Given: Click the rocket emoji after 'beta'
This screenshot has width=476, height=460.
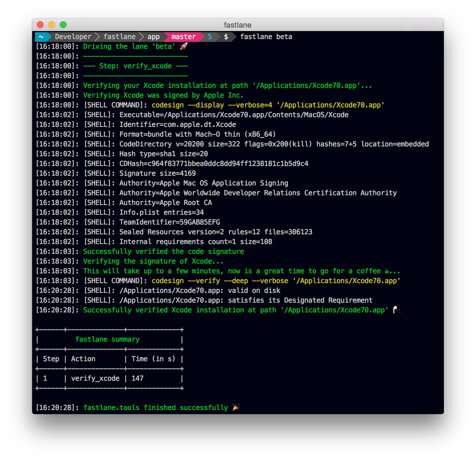Looking at the screenshot, I should pyautogui.click(x=184, y=46).
